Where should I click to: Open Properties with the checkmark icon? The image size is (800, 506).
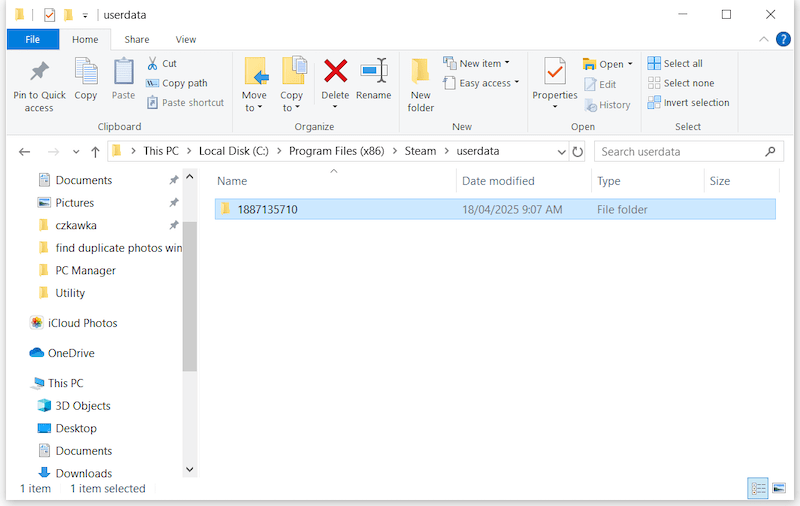click(555, 72)
